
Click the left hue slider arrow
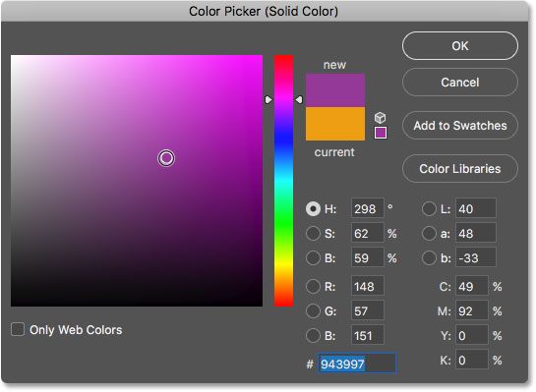click(x=268, y=99)
